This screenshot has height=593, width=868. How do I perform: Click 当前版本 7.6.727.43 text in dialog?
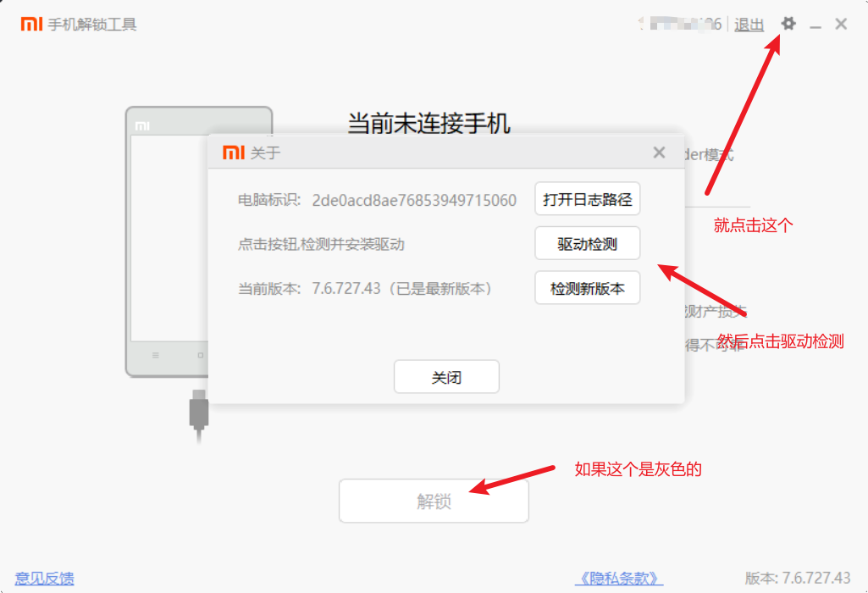click(365, 289)
